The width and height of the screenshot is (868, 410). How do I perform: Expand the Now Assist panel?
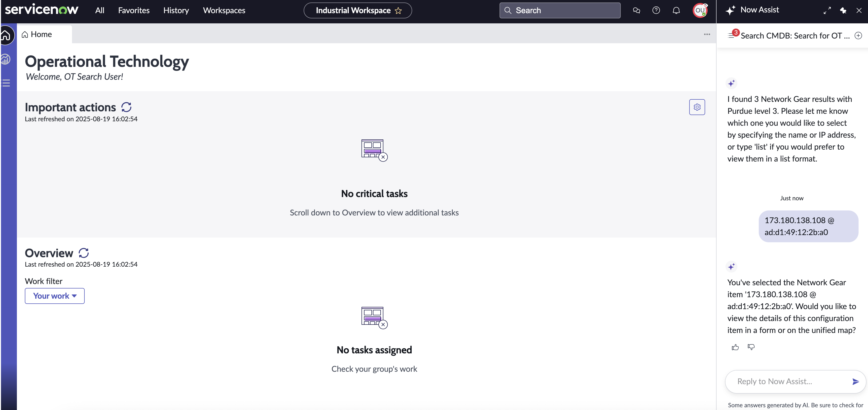pyautogui.click(x=827, y=10)
